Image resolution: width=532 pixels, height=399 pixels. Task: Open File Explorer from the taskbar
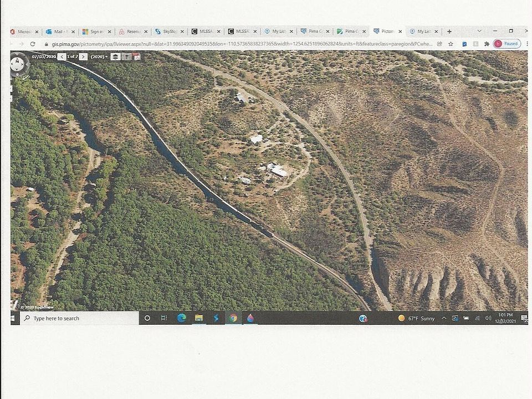point(198,318)
